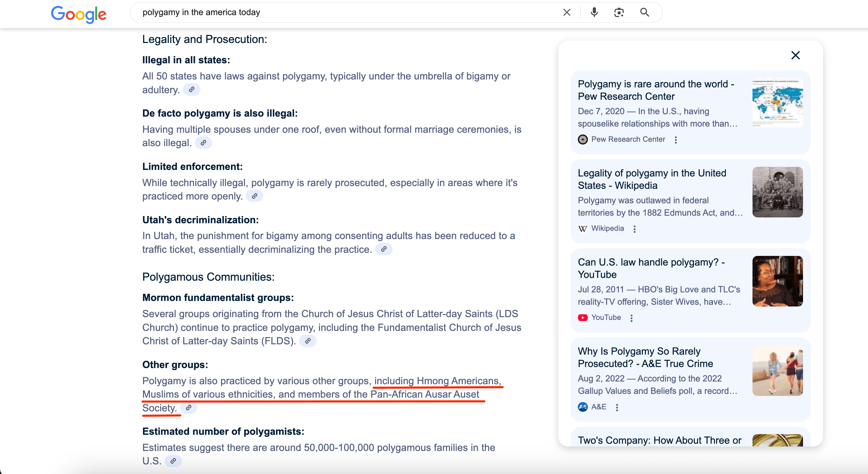The height and width of the screenshot is (474, 868).
Task: Click the snippet 'Polygamy was outlawed in federal'
Action: pyautogui.click(x=643, y=201)
